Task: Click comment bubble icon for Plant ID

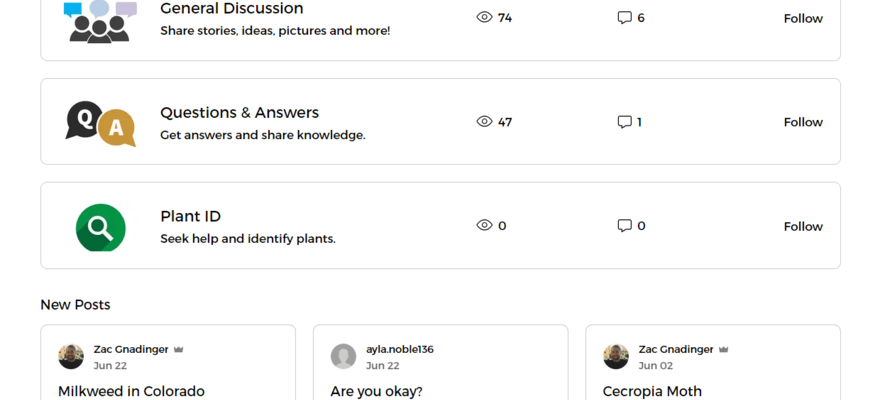Action: [624, 226]
